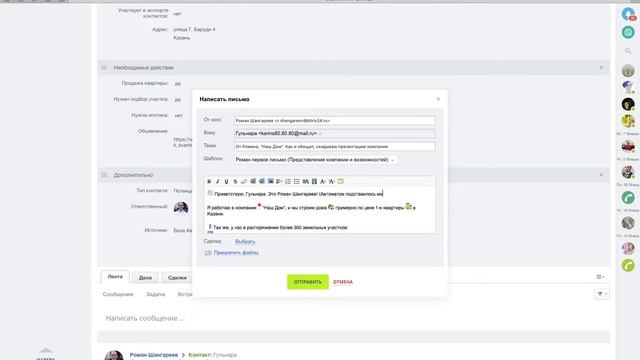Insert a numbered list in the letter
The height and width of the screenshot is (360, 640).
point(288,181)
